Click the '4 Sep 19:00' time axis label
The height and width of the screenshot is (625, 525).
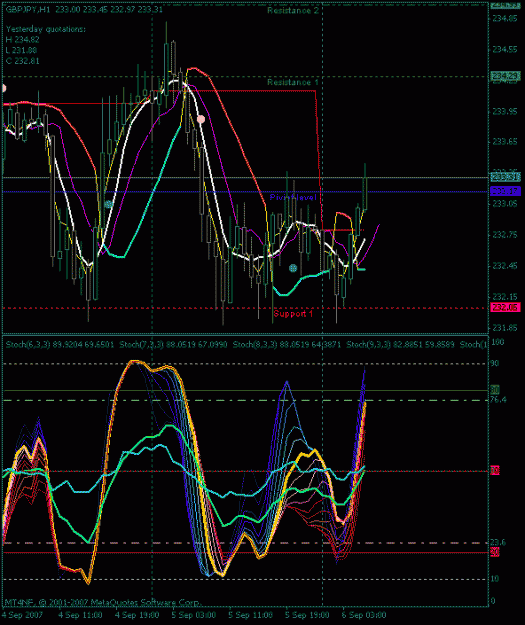click(x=138, y=615)
